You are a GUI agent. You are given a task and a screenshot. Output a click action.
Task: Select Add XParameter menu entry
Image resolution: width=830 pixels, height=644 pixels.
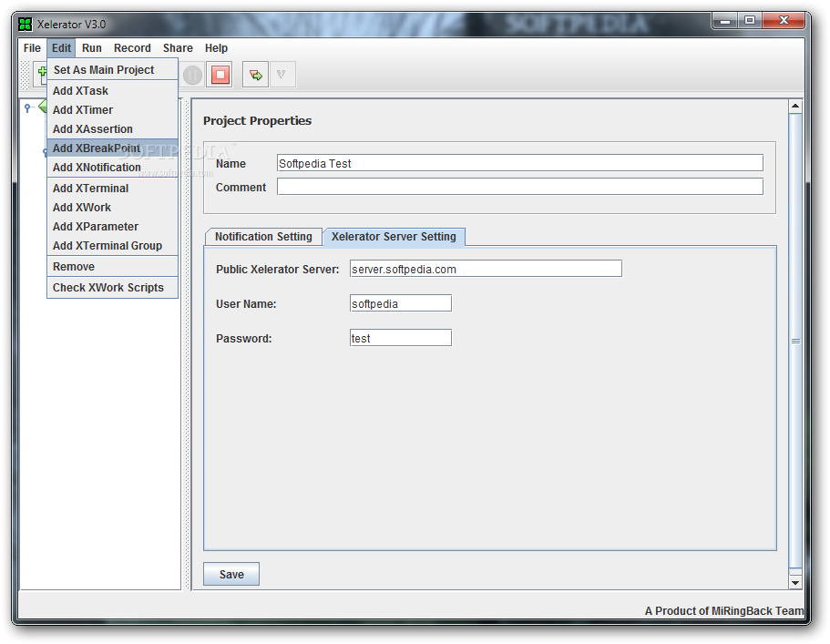coord(112,227)
